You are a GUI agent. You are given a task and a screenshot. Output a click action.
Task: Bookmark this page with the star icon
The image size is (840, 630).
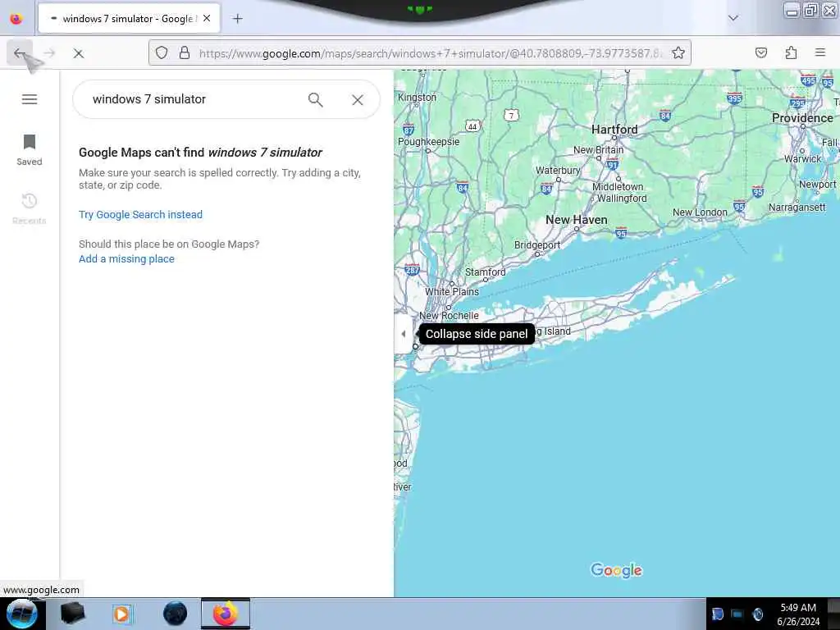pos(678,52)
